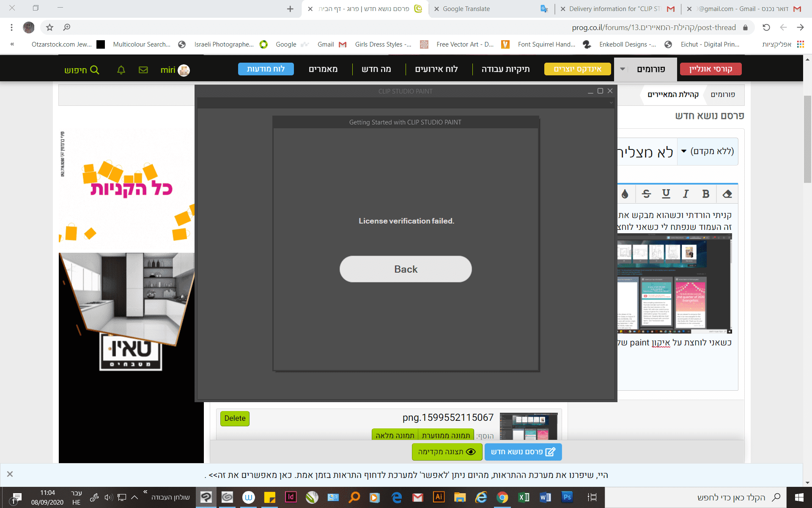The height and width of the screenshot is (508, 812).
Task: Click the Italic formatting icon
Action: pos(686,194)
